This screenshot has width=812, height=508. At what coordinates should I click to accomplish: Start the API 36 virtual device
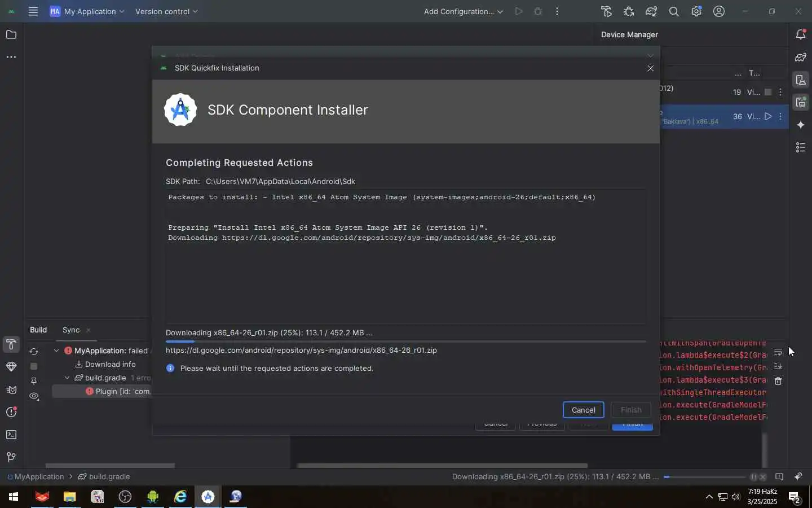(768, 116)
